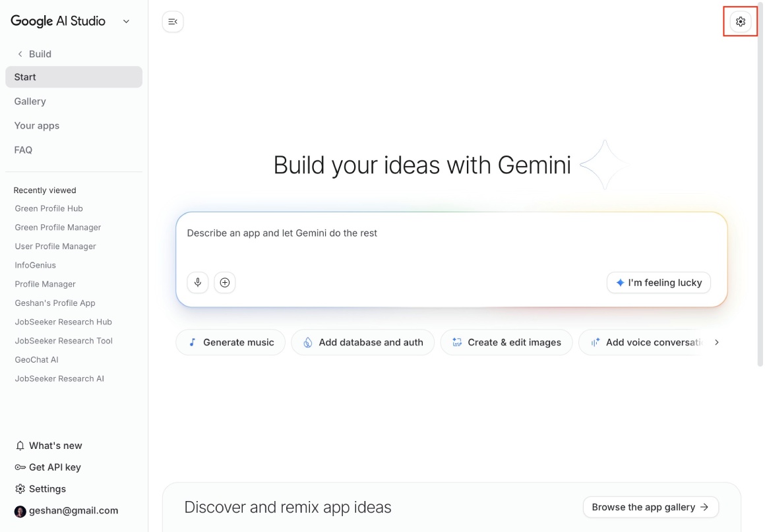
Task: Open Settings from the sidebar gear icon
Action: [x=19, y=488]
